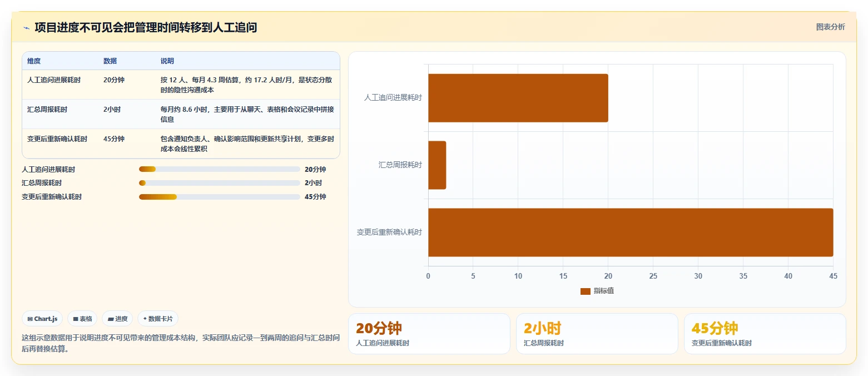Select the 进度 tag chip

pos(117,319)
